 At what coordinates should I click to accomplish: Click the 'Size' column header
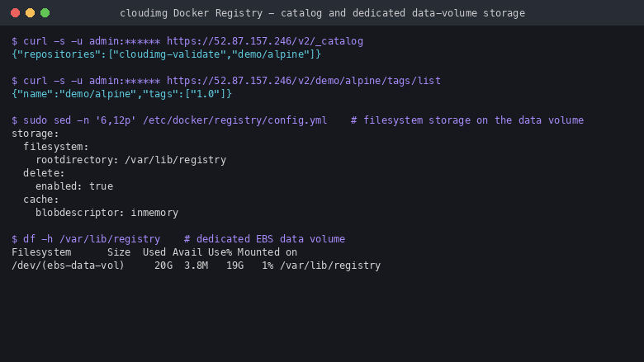coord(119,252)
